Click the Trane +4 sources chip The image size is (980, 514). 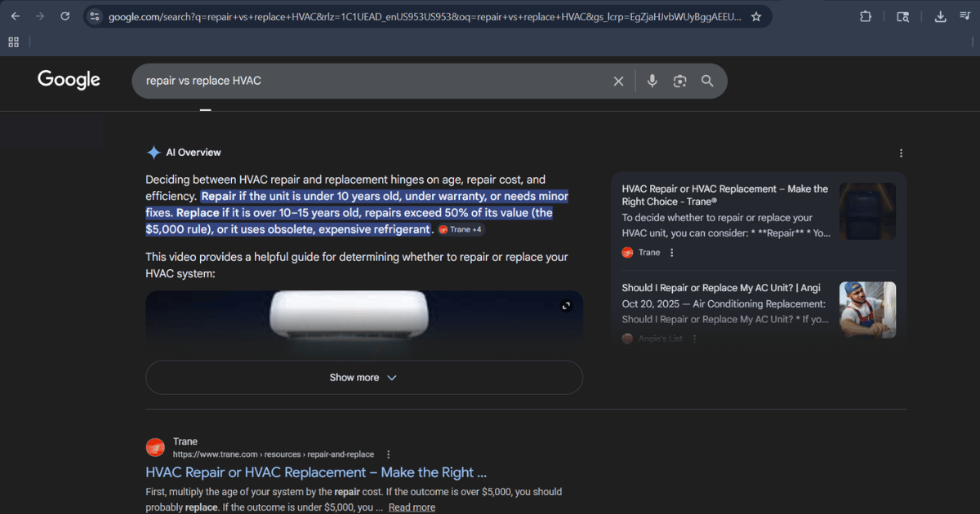tap(461, 230)
